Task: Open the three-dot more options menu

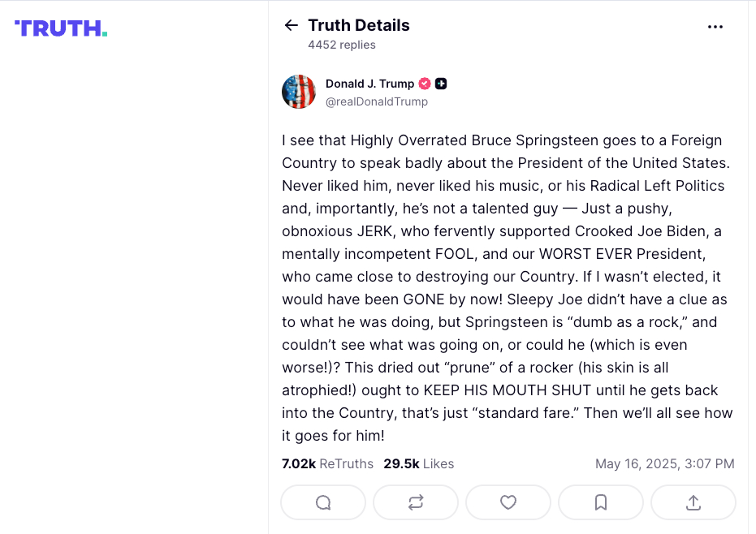Action: pos(715,27)
